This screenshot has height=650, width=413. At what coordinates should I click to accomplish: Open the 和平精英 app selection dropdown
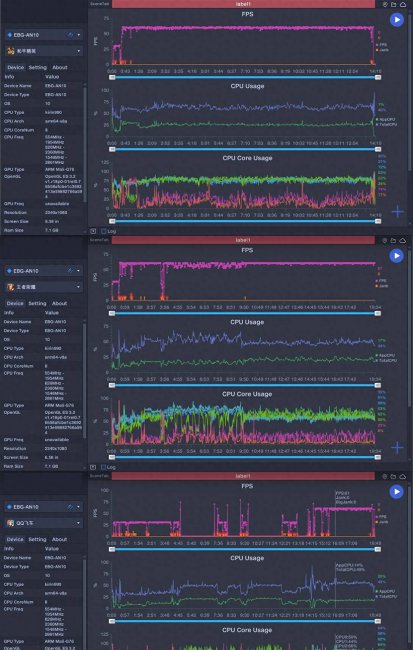44,51
